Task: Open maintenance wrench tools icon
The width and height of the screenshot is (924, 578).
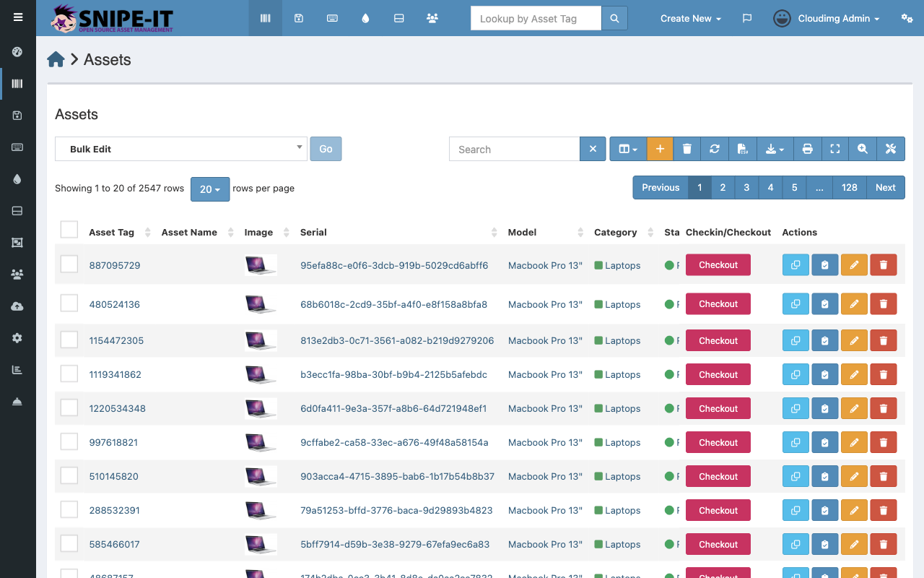Action: click(x=891, y=149)
